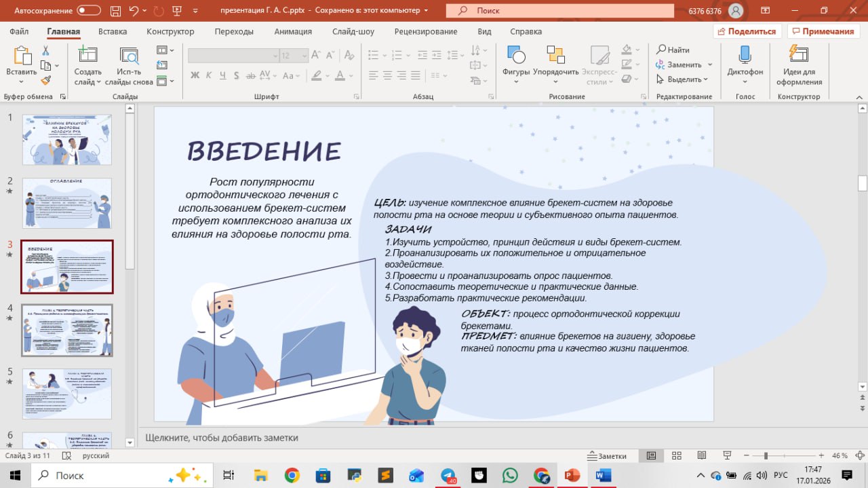Screen dimensions: 868x488
Task: Click to add notes (Щелкните, чтобы добавить заметки)
Action: 222,438
